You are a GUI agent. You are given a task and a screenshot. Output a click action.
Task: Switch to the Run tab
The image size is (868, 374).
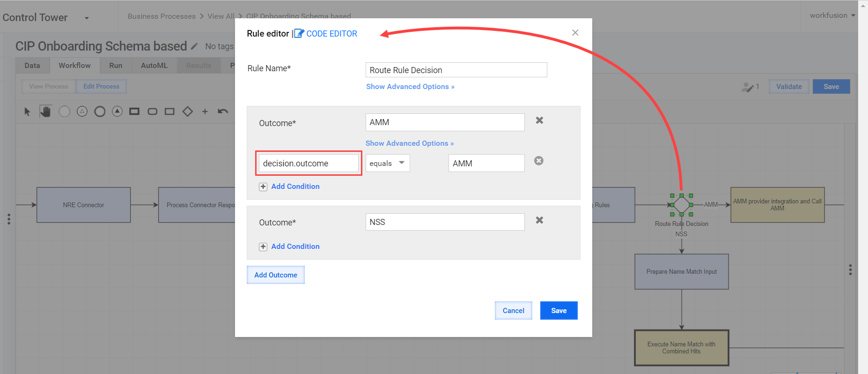(x=116, y=66)
